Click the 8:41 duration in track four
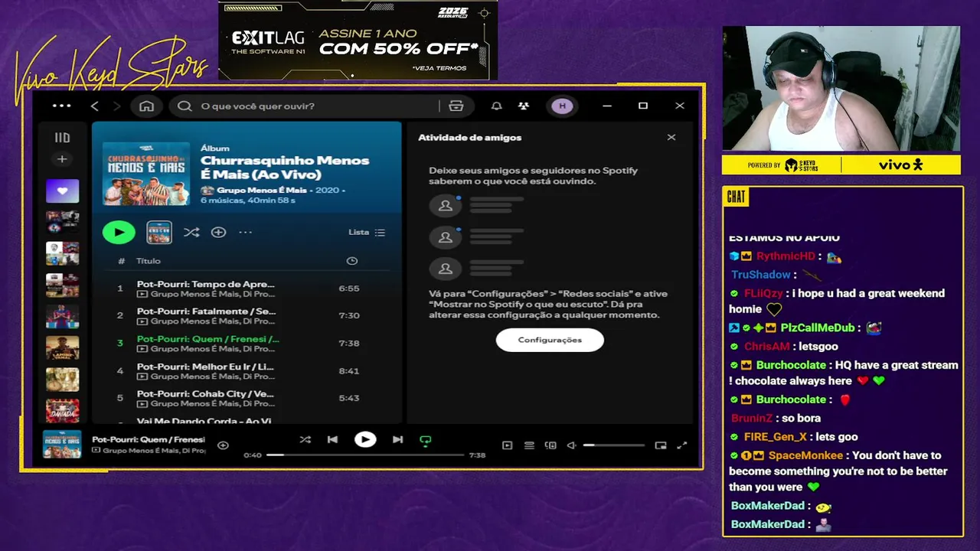Screen dimensions: 980x551 tap(349, 371)
